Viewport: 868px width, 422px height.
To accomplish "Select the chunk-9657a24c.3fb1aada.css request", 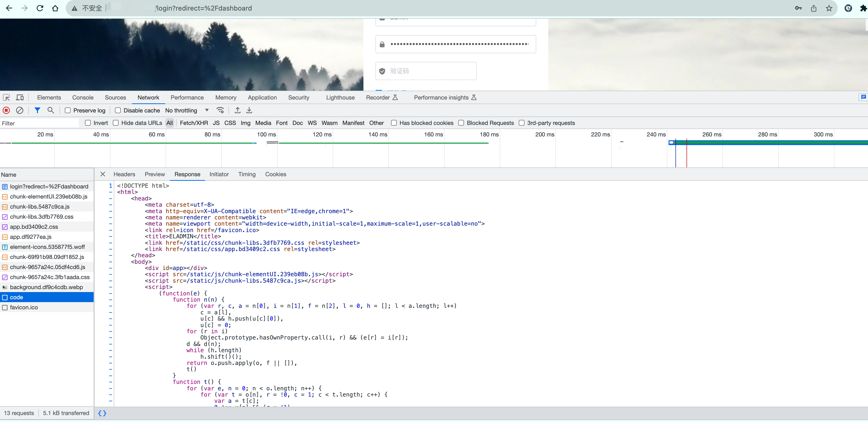I will point(47,277).
